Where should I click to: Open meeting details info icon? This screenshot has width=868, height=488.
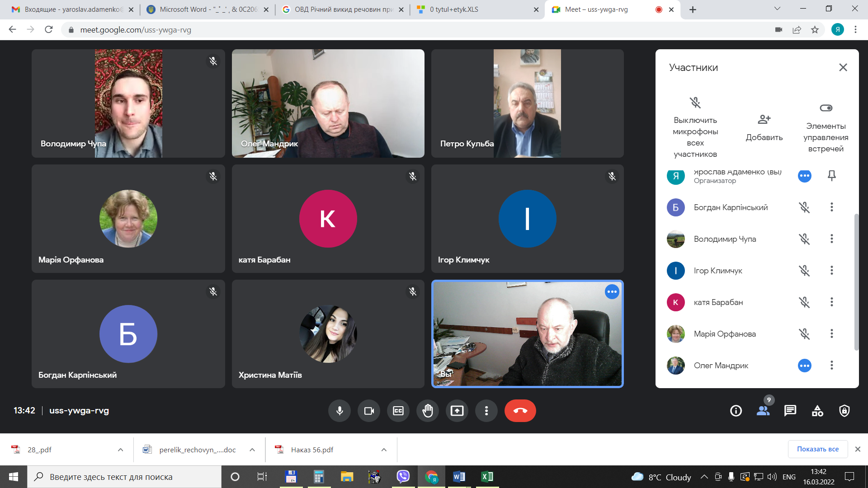(736, 411)
